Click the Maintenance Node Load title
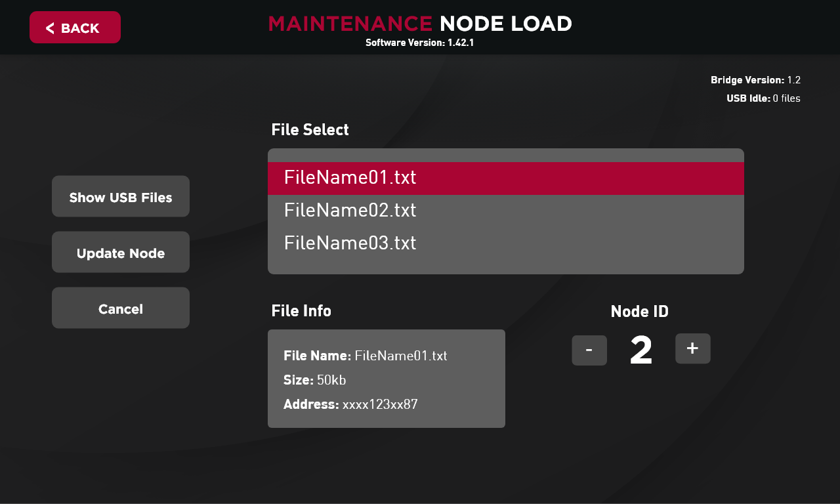840x504 pixels. pos(420,24)
